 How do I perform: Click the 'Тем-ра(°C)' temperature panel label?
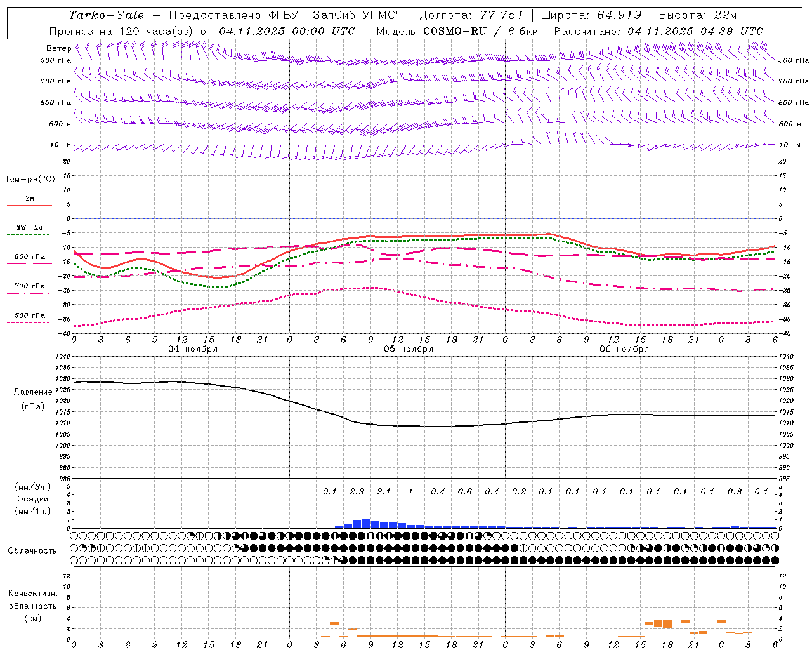30,180
